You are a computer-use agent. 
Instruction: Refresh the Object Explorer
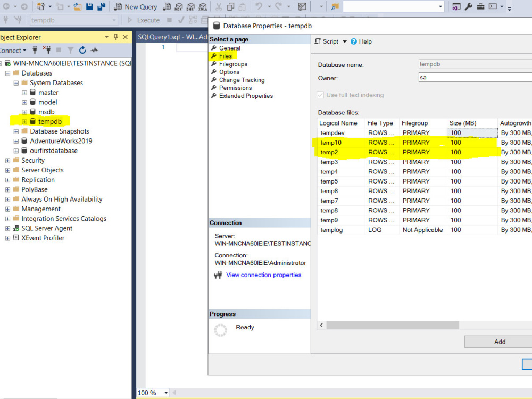pos(83,50)
